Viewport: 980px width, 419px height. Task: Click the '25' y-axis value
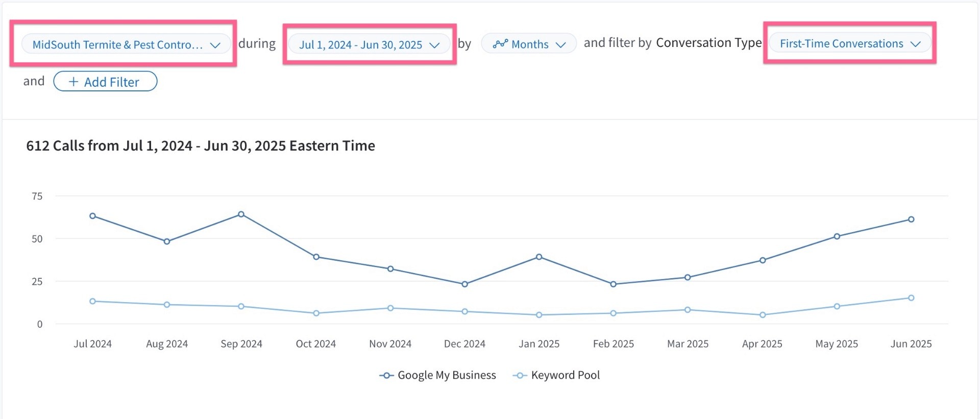(x=37, y=281)
